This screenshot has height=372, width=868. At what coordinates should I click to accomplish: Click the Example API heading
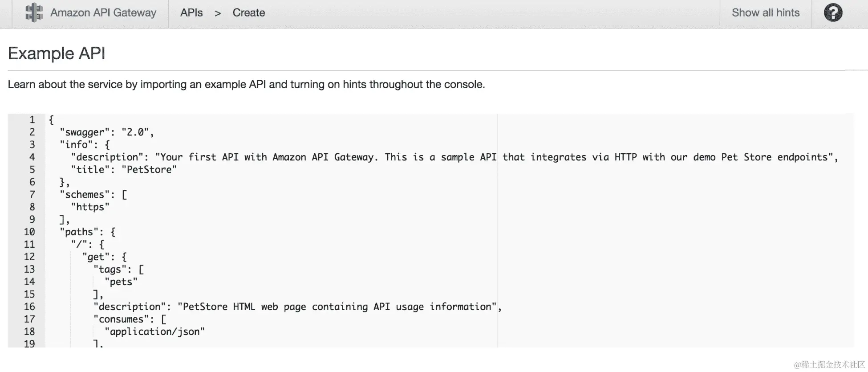[x=57, y=53]
